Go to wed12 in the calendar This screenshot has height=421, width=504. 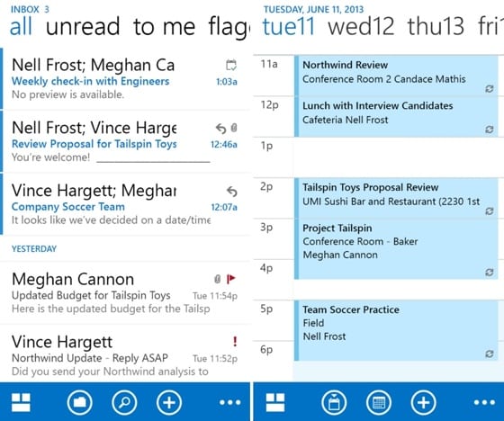(x=361, y=26)
